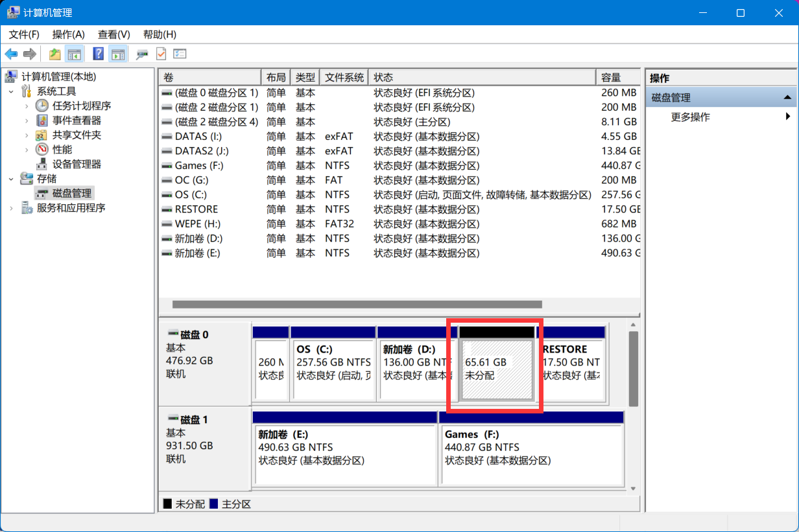
Task: Click the checklist settings toolbar icon
Action: pyautogui.click(x=180, y=54)
